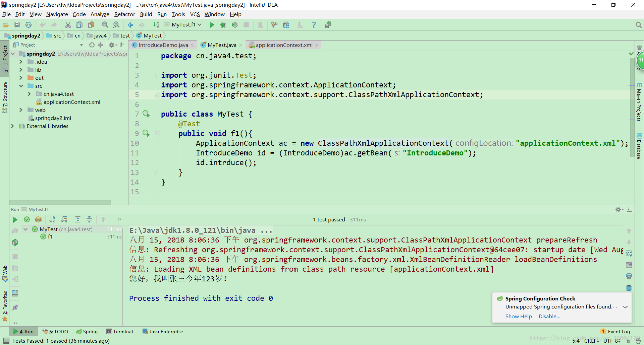
Task: Pin the Run tab with the pushpin icon
Action: click(x=15, y=307)
